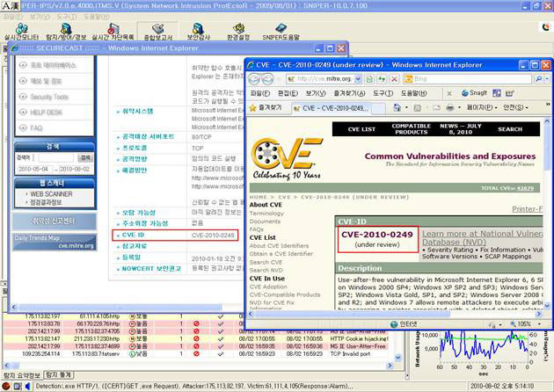
Task: Click CVE LIST in the black navigation bar
Action: click(x=361, y=129)
